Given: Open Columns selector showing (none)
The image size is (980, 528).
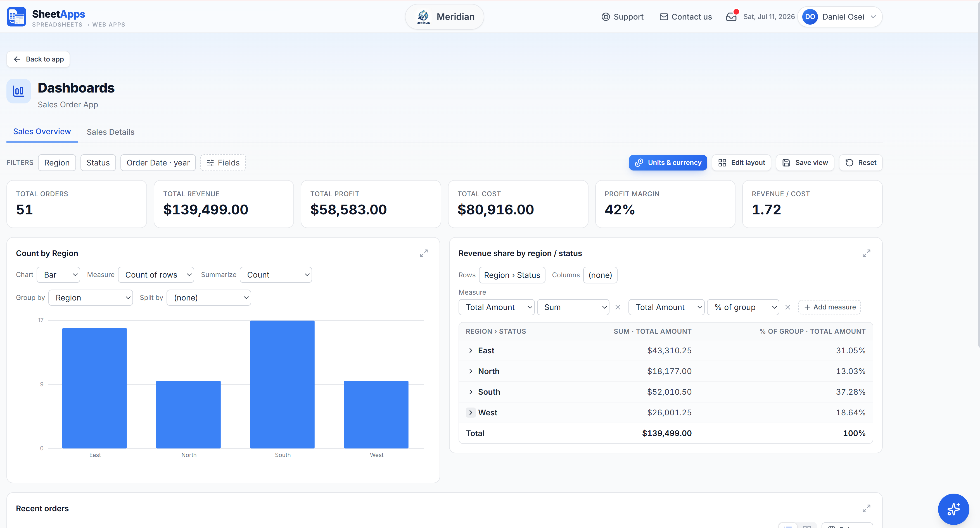Looking at the screenshot, I should click(600, 275).
